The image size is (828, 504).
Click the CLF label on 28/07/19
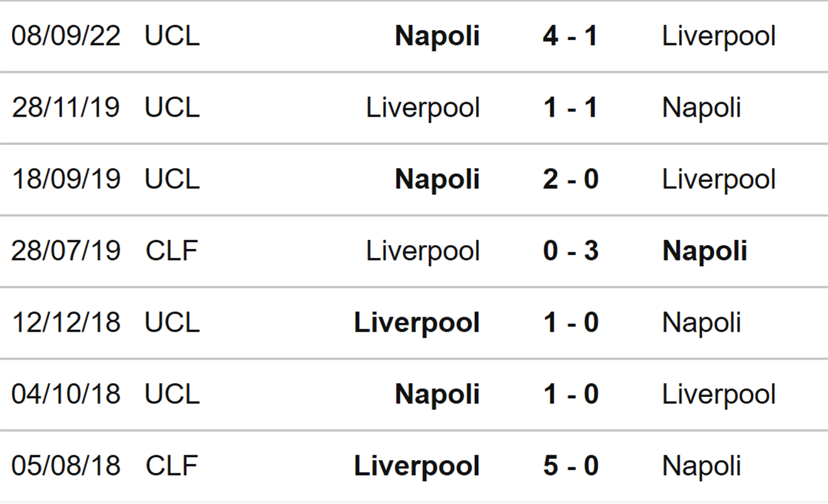(x=172, y=251)
